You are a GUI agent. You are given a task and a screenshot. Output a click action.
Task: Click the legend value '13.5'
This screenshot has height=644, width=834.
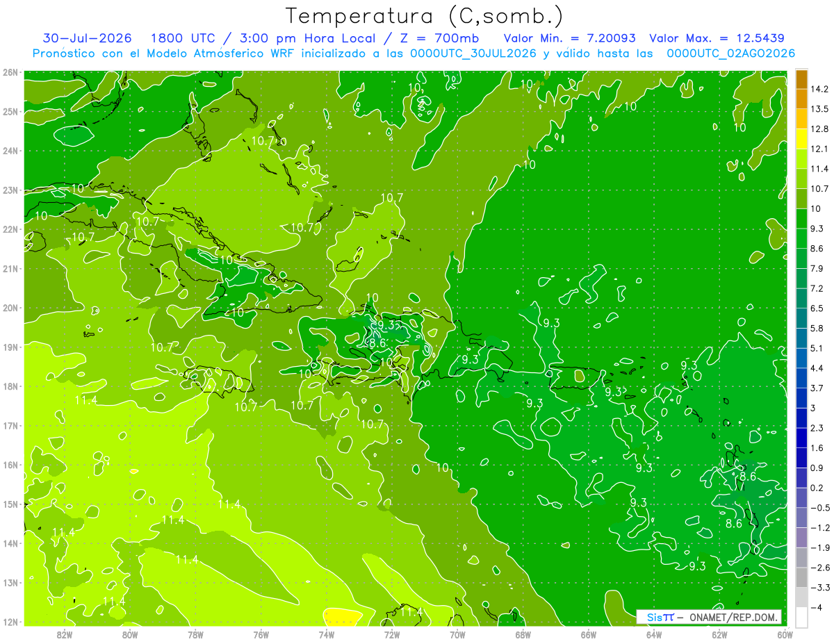tap(819, 108)
